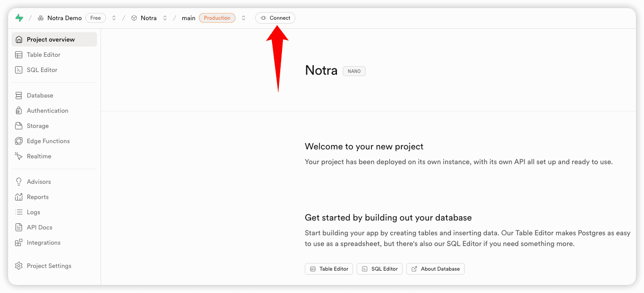644x293 pixels.
Task: Select the Storage folder icon
Action: [19, 126]
